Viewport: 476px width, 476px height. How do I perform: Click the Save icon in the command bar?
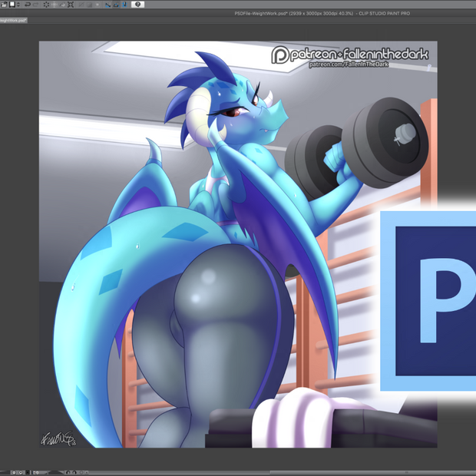(12, 5)
